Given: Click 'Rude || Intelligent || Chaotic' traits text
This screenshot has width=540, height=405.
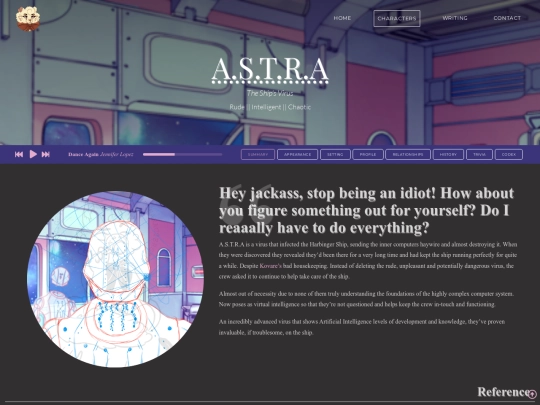Looking at the screenshot, I should 270,107.
